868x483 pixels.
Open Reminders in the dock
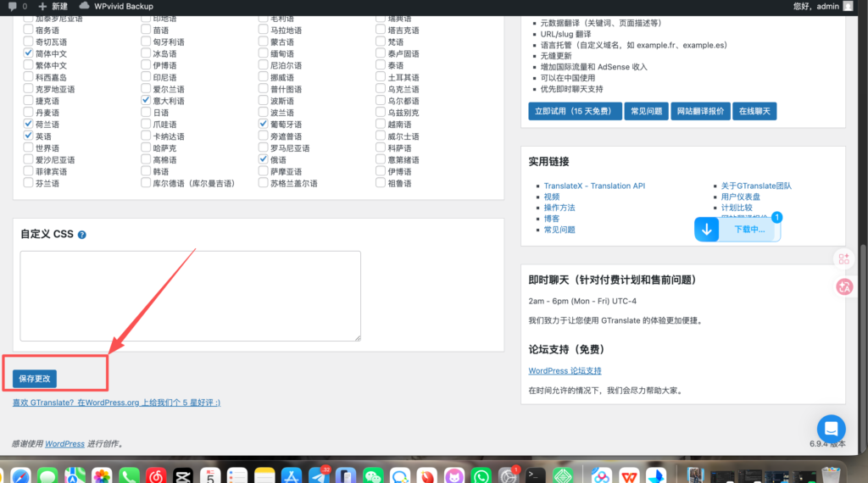click(x=237, y=476)
